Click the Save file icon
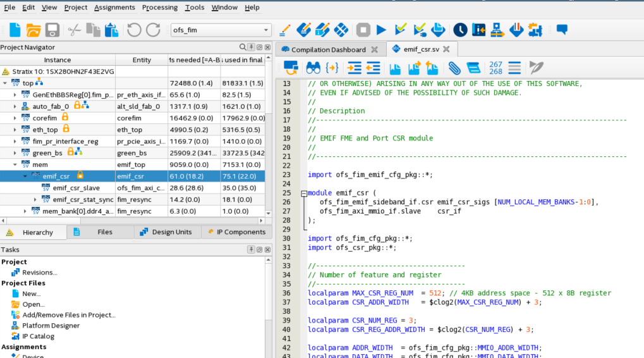Viewport: 644px width, 358px height. [52, 30]
